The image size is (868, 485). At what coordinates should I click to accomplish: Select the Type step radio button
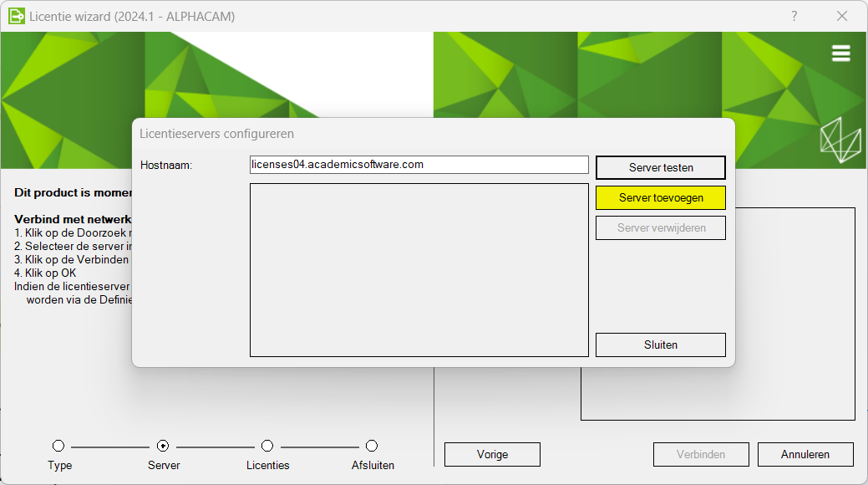[58, 446]
